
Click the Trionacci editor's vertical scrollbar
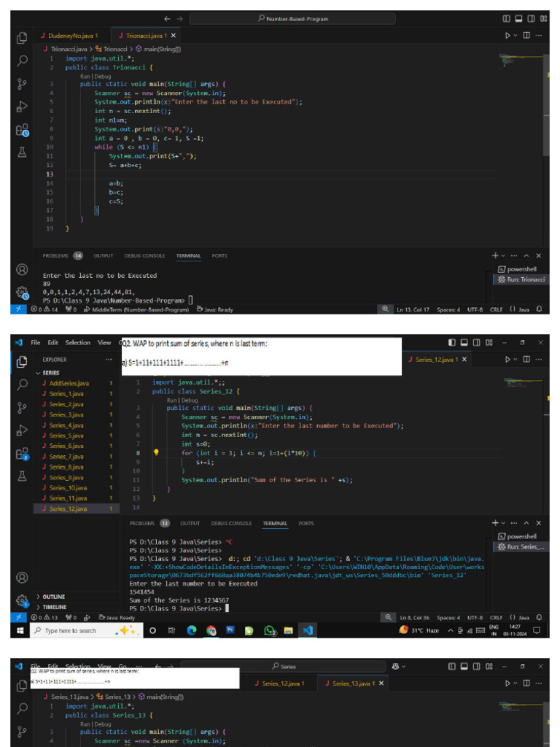pos(546,109)
